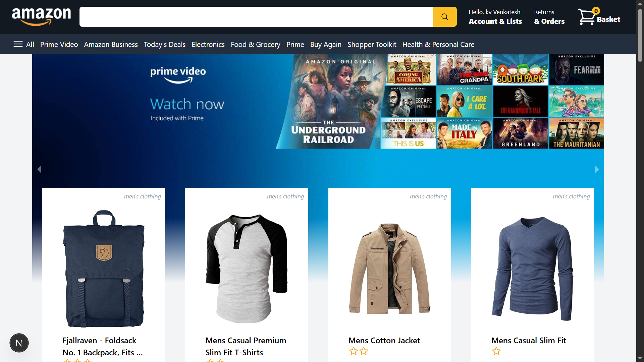Open Fjallraven Foldsack No. 1 Backpack title
Viewport: 644px width, 362px height.
(103, 346)
